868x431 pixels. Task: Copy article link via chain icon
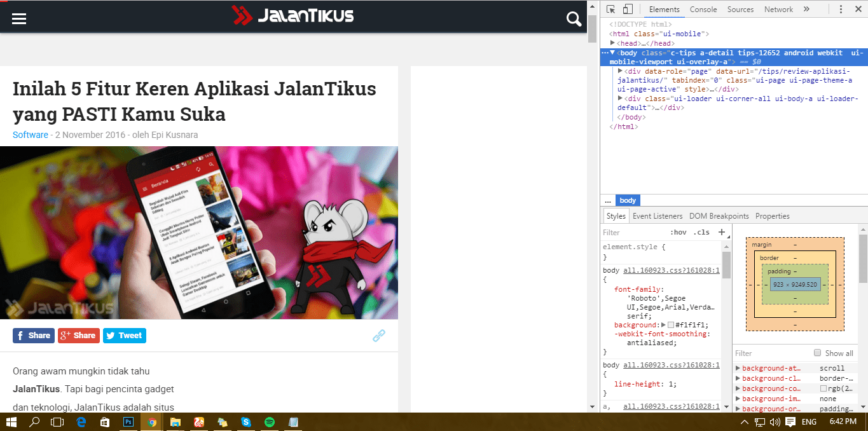(x=379, y=335)
